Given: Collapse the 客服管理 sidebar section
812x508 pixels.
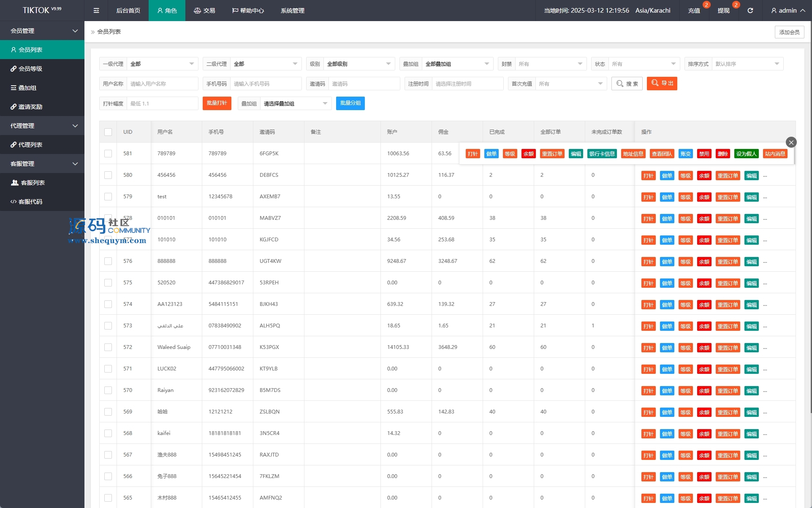Looking at the screenshot, I should (x=42, y=164).
